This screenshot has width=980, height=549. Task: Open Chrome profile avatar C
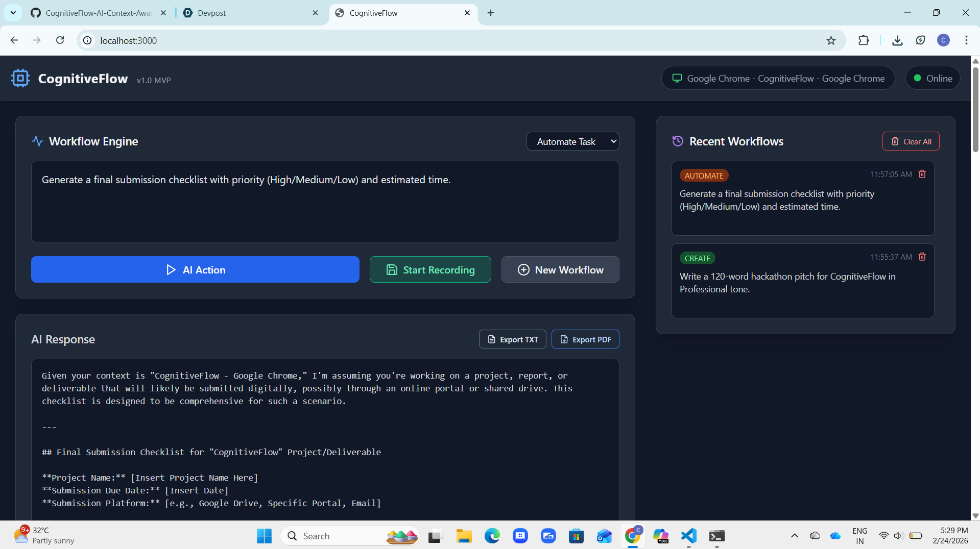click(943, 40)
